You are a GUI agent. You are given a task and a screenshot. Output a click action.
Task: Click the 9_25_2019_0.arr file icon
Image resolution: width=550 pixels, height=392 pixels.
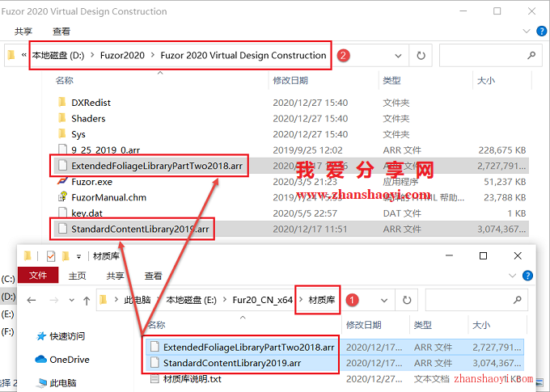click(x=62, y=150)
